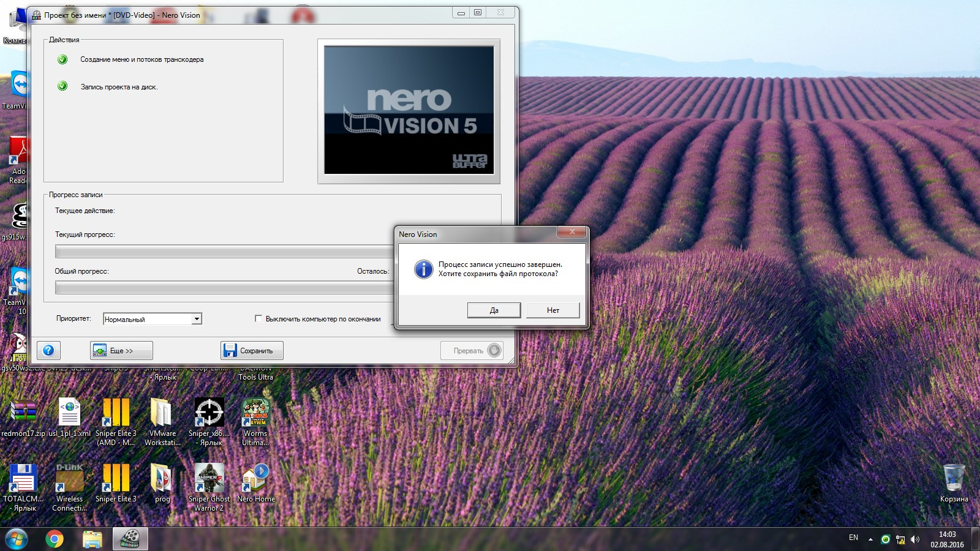Click the volume speaker tray icon
Screen dimensions: 980x551
coord(915,539)
